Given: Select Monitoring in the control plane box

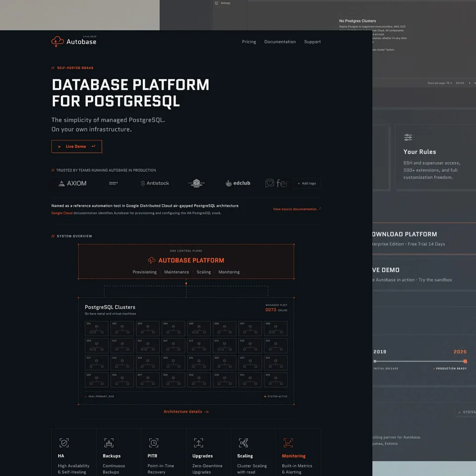Looking at the screenshot, I should pos(229,272).
